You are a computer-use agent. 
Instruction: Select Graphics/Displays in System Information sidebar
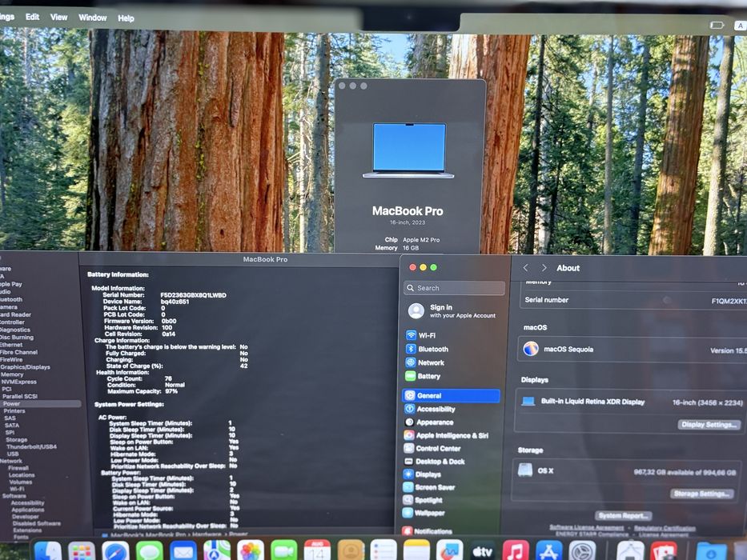(x=26, y=366)
